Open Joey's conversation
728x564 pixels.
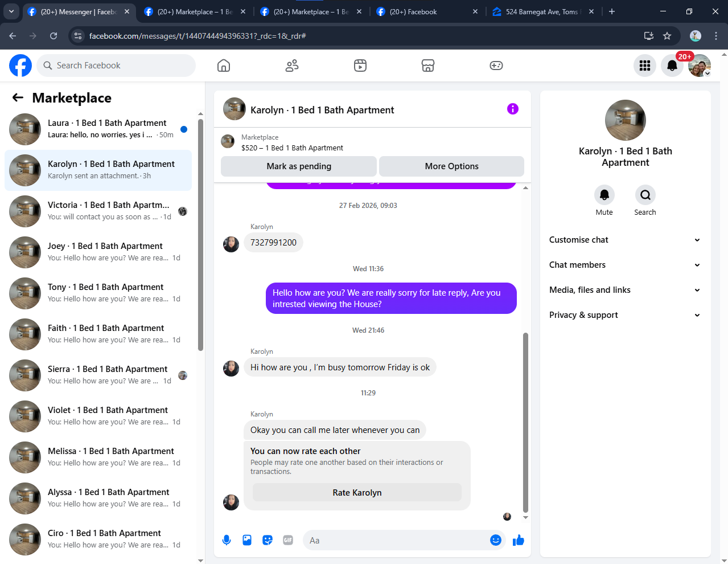pos(98,252)
